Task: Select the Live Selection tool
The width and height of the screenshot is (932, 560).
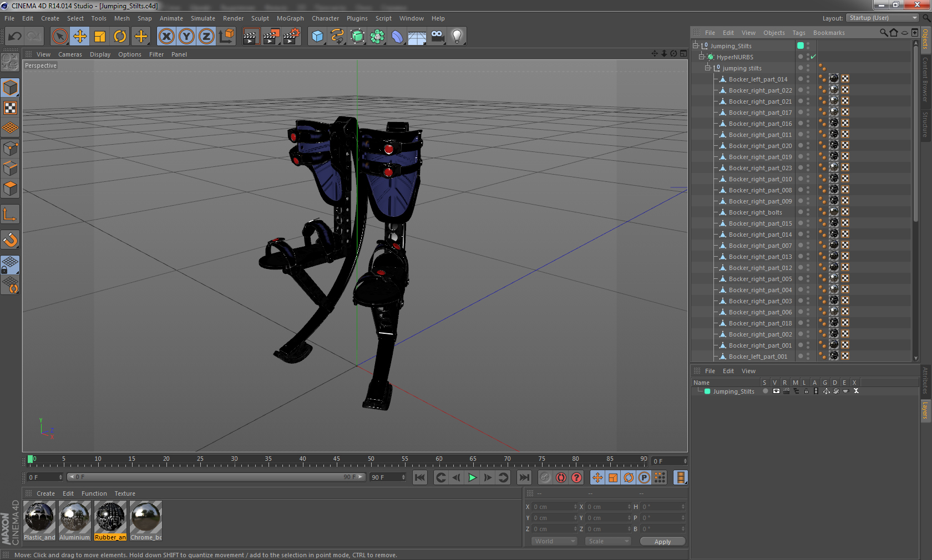Action: pos(59,37)
